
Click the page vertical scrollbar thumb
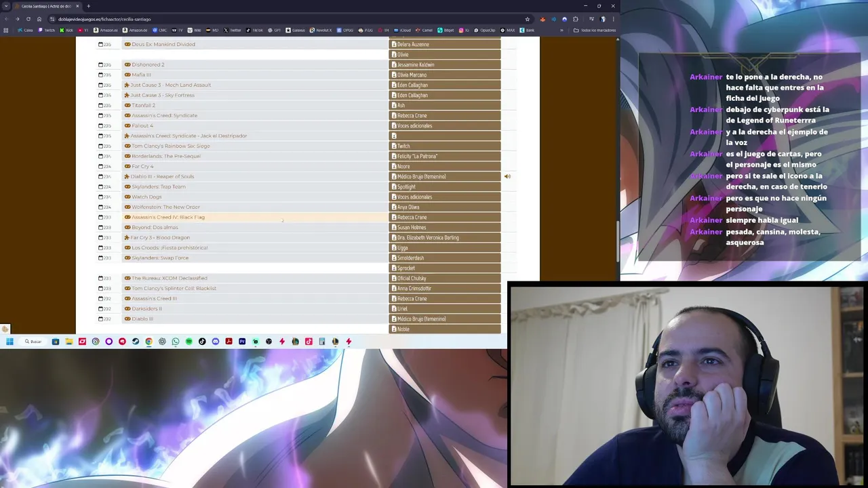coord(617,242)
